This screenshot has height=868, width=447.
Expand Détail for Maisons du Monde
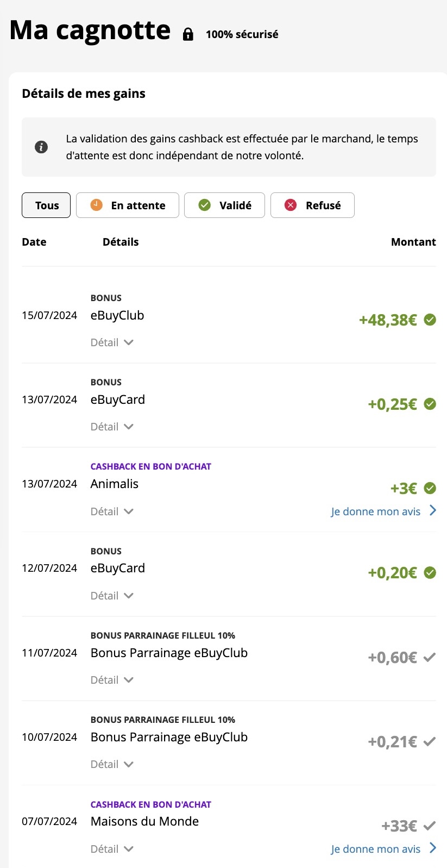(x=112, y=849)
